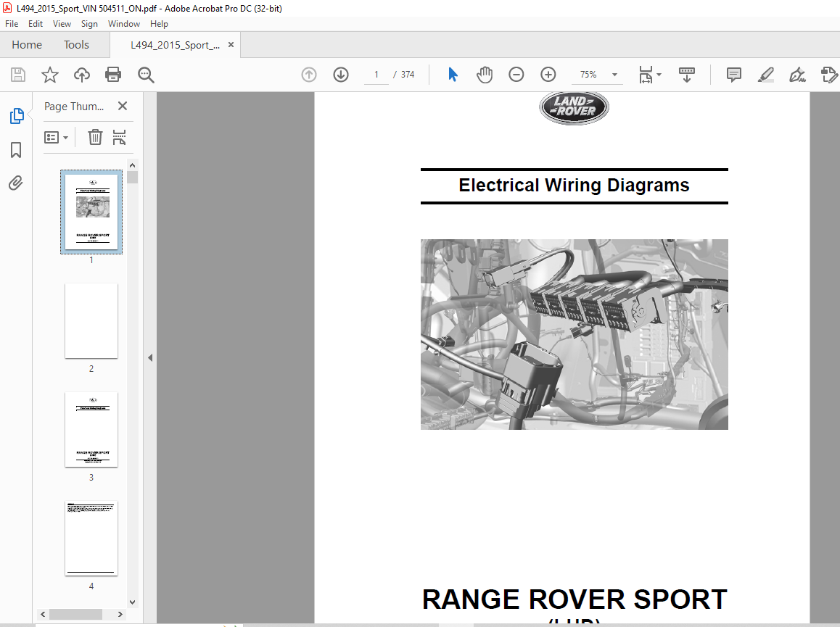Click the 75% zoom value field
The width and height of the screenshot is (840, 627).
pos(588,75)
